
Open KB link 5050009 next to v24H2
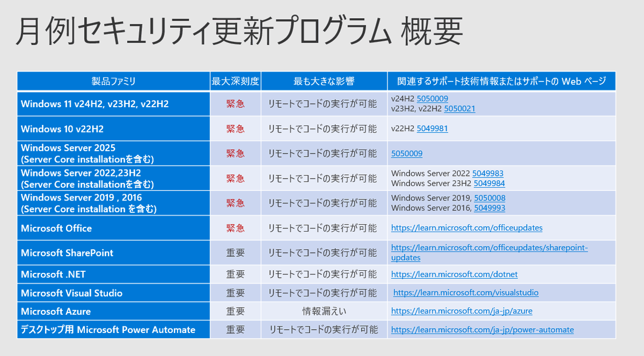click(x=433, y=99)
